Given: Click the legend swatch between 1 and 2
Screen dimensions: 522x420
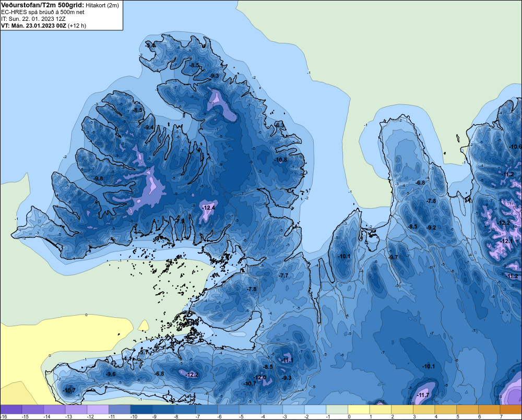Looking at the screenshot, I should pyautogui.click(x=381, y=410).
